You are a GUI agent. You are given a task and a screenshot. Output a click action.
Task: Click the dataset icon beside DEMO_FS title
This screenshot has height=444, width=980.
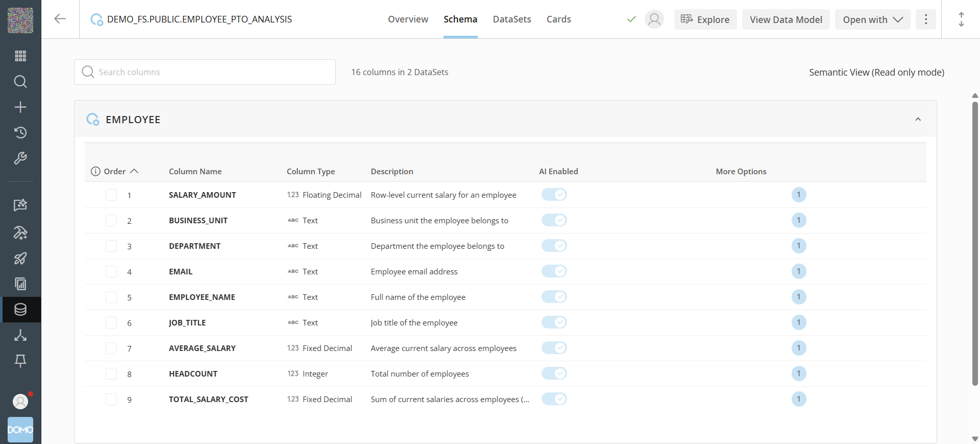pos(96,19)
